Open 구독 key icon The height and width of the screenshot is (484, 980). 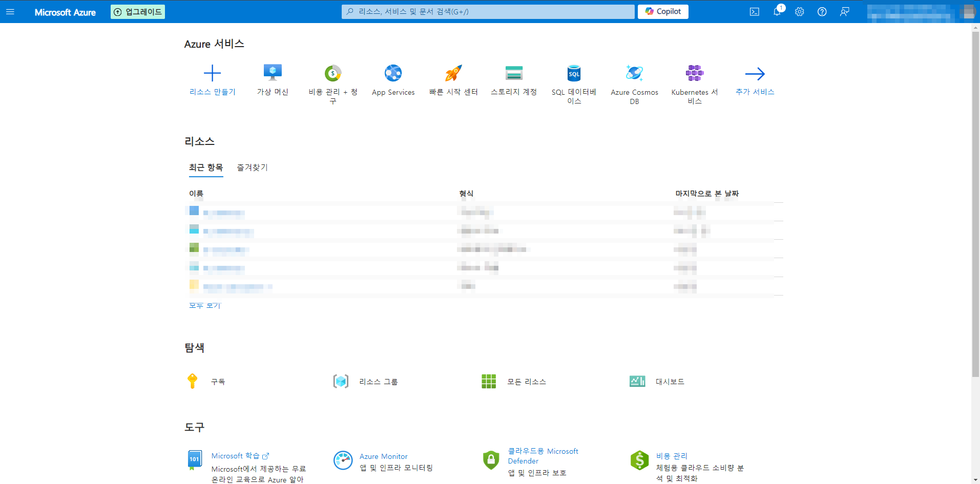(x=193, y=381)
